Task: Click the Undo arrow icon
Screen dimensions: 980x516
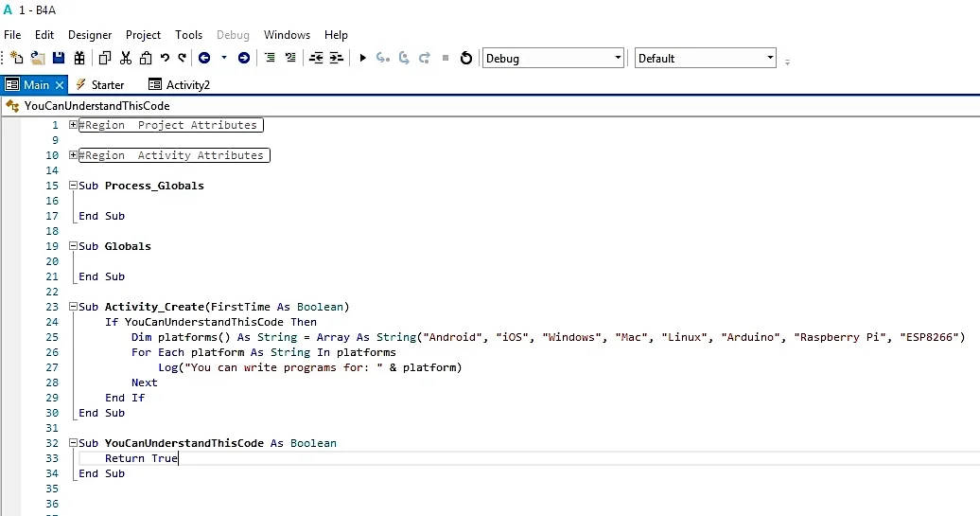Action: (x=165, y=58)
